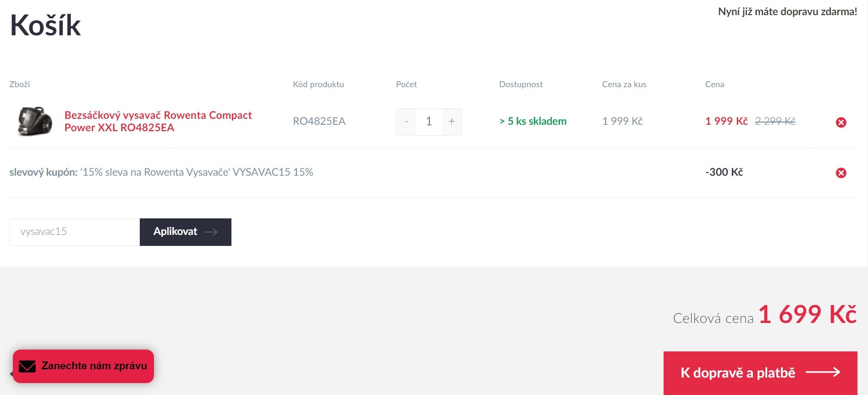Decrease product quantity with minus button
This screenshot has height=395, width=868.
[406, 122]
